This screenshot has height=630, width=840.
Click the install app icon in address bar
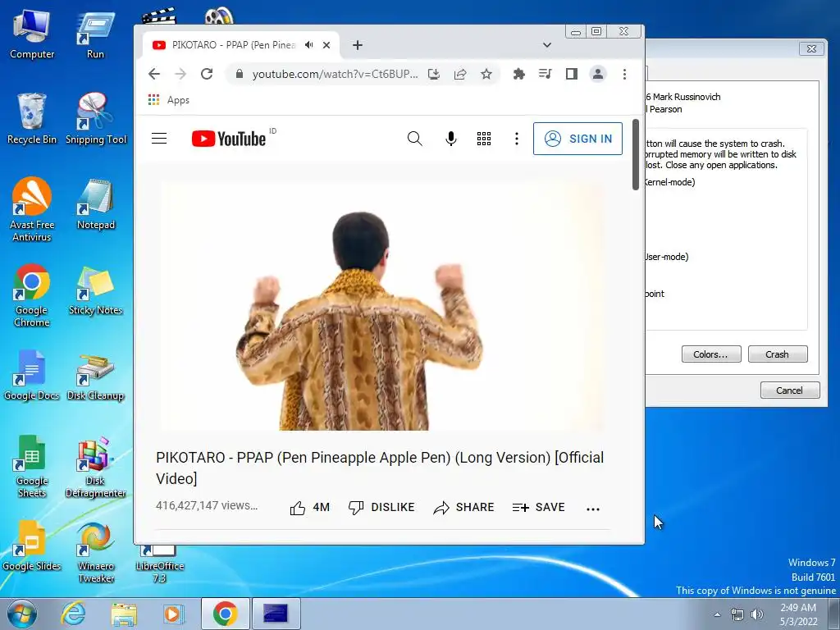pyautogui.click(x=434, y=74)
